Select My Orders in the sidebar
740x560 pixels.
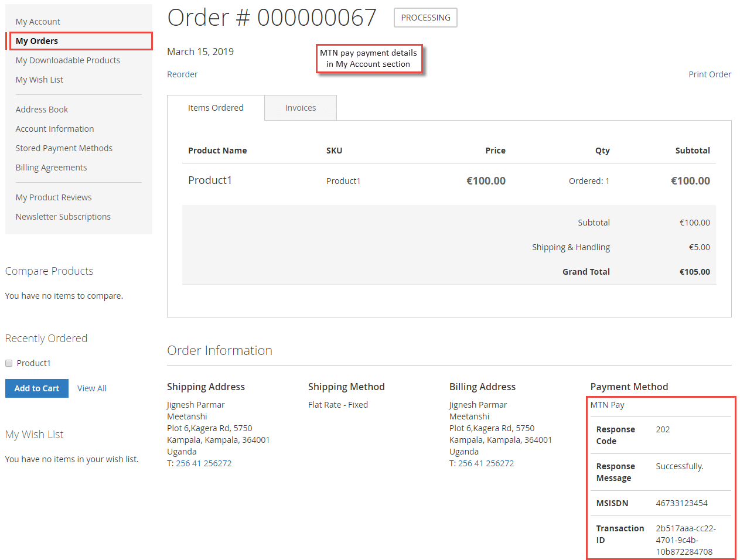coord(36,40)
